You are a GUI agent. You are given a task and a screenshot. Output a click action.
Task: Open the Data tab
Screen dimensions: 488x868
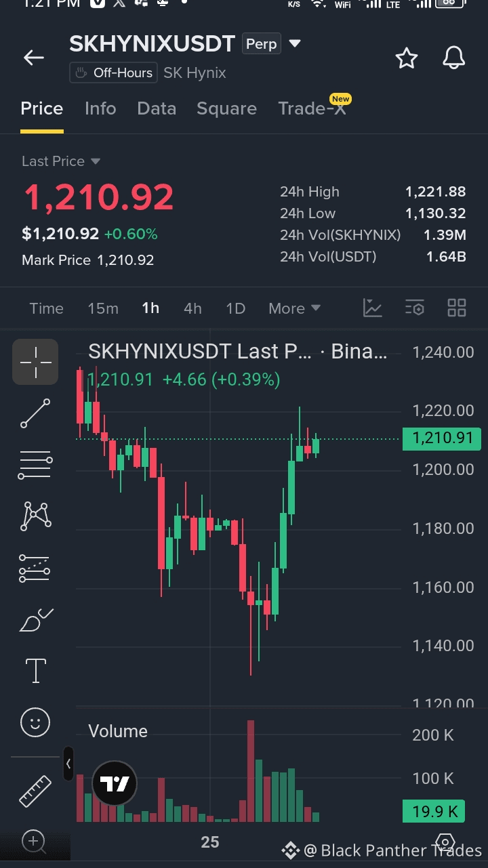(x=157, y=108)
